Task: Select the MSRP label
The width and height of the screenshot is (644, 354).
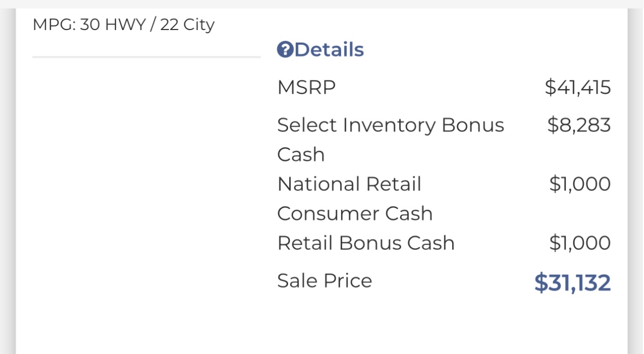Action: click(306, 87)
